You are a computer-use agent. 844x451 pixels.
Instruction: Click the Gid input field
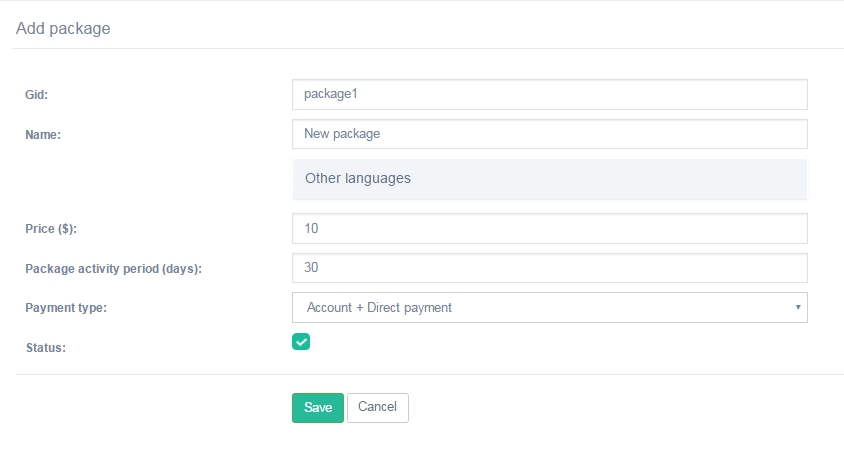(x=549, y=95)
